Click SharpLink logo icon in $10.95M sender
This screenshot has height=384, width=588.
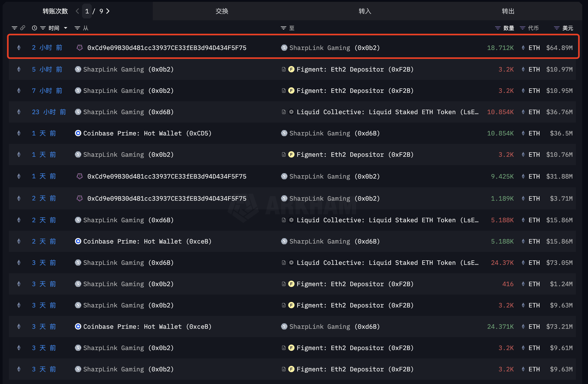point(78,90)
